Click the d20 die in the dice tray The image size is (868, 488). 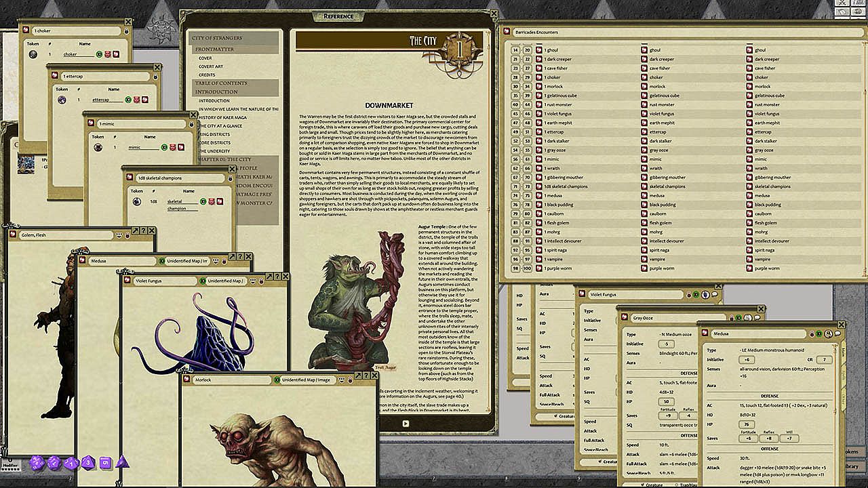(x=37, y=463)
